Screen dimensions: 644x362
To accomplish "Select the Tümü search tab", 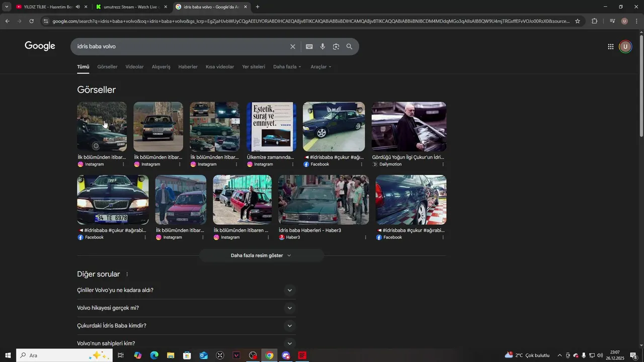I will pos(83,67).
